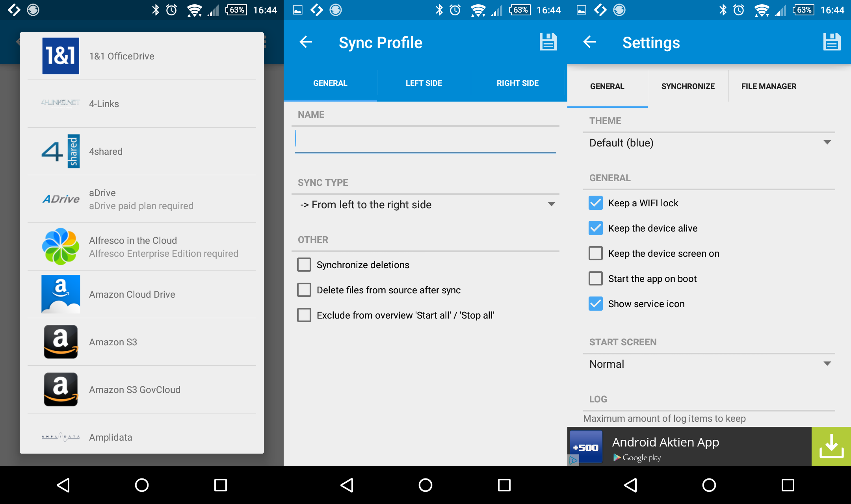This screenshot has height=504, width=851.
Task: Switch to SYNCHRONIZE tab
Action: (688, 86)
